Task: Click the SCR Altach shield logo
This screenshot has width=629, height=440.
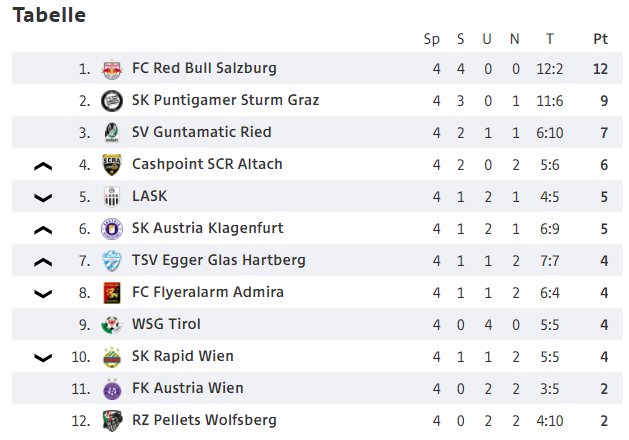Action: pyautogui.click(x=112, y=164)
